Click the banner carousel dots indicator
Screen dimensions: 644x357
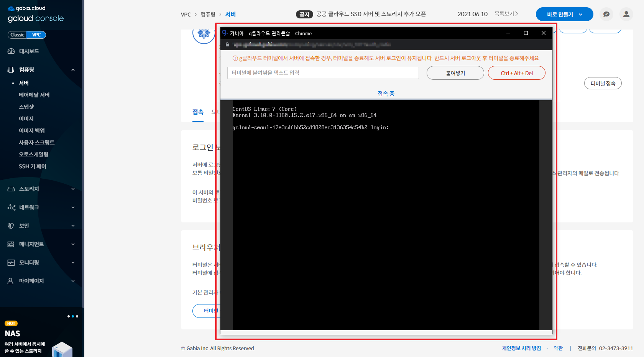coord(73,316)
